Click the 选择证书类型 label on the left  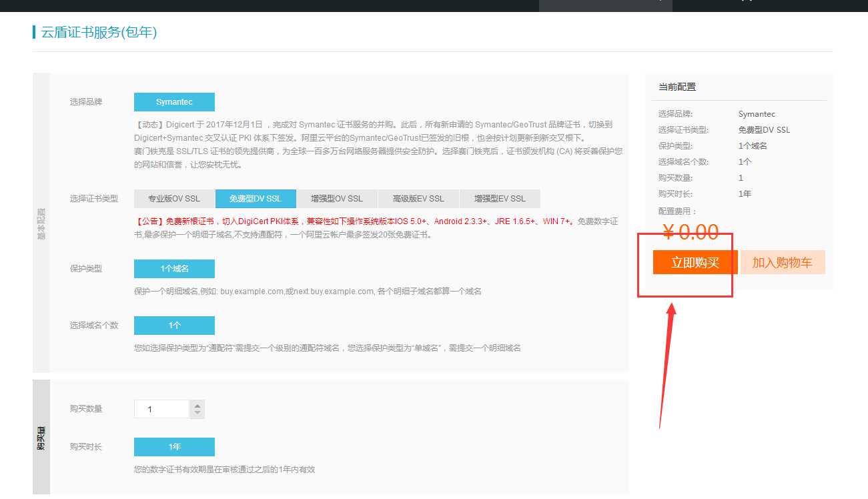coord(94,199)
